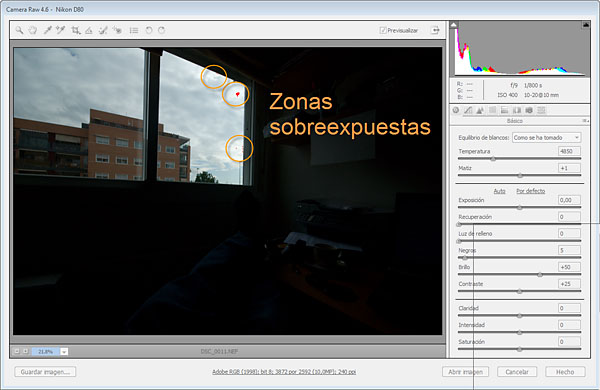Click the histogram graph
Image resolution: width=600 pixels, height=390 pixels.
click(520, 49)
